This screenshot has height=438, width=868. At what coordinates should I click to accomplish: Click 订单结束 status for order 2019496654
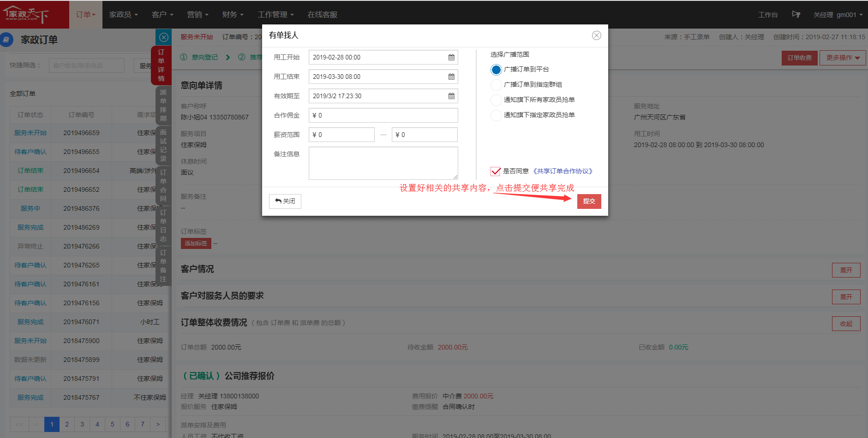(30, 171)
